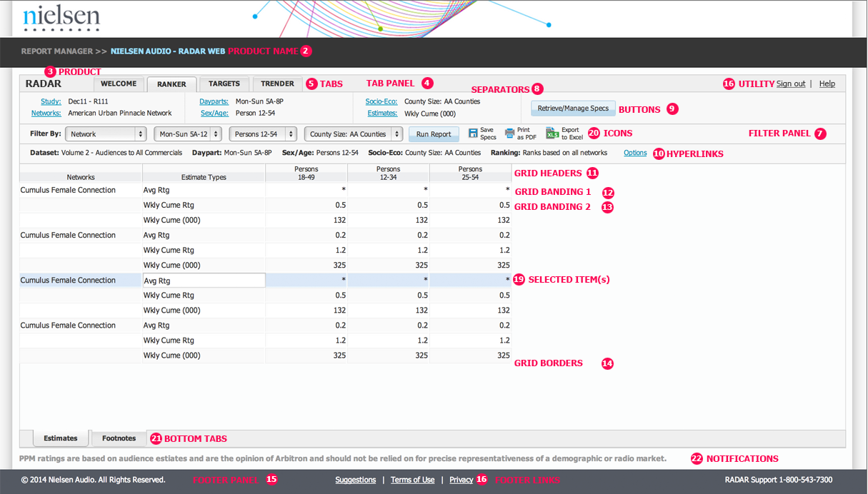This screenshot has height=494, width=868.
Task: Click the Persons 12-34 column header
Action: pos(389,173)
